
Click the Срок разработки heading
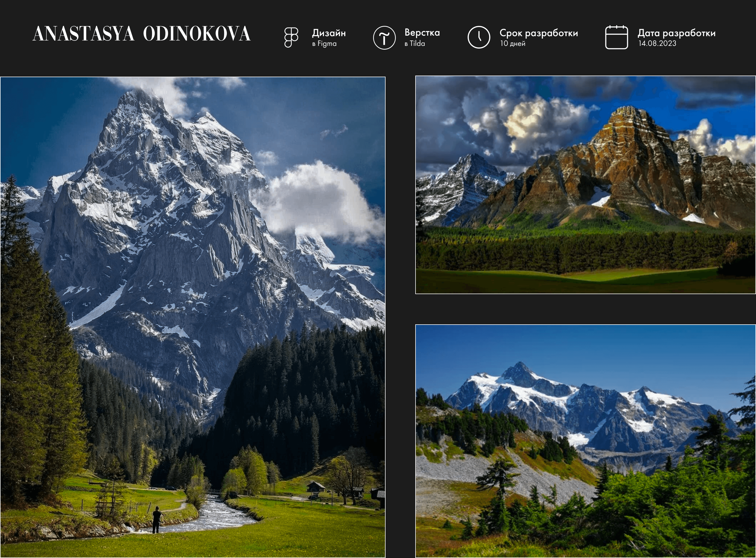pos(538,33)
